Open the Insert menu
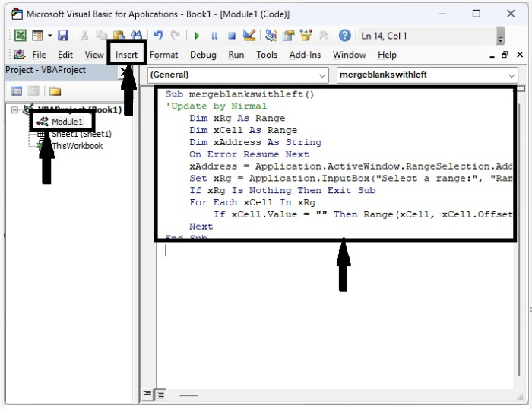Image resolution: width=532 pixels, height=409 pixels. [x=126, y=55]
